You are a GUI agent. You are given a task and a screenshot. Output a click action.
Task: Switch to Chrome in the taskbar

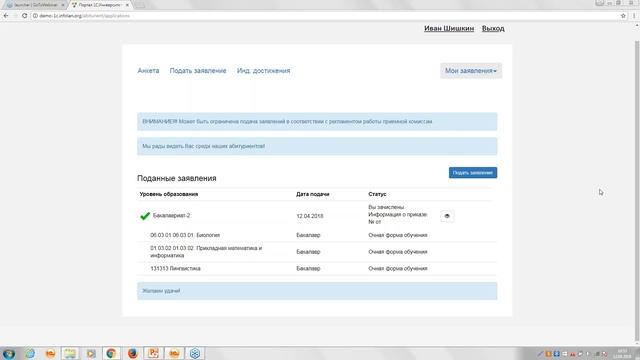[111, 353]
